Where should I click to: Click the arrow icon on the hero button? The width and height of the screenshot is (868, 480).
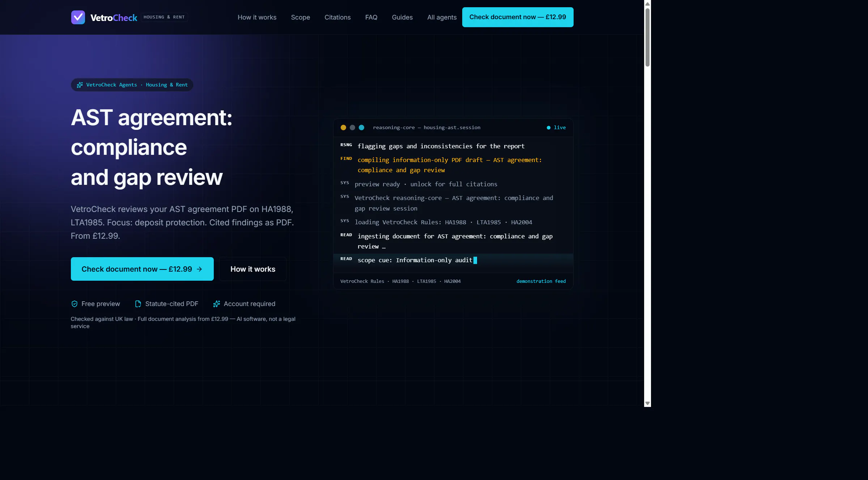tap(199, 269)
